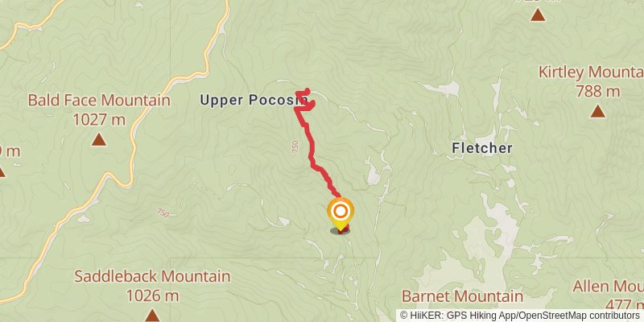
Task: Click the Saddleback Mountain 1026 m label
Action: 152,286
